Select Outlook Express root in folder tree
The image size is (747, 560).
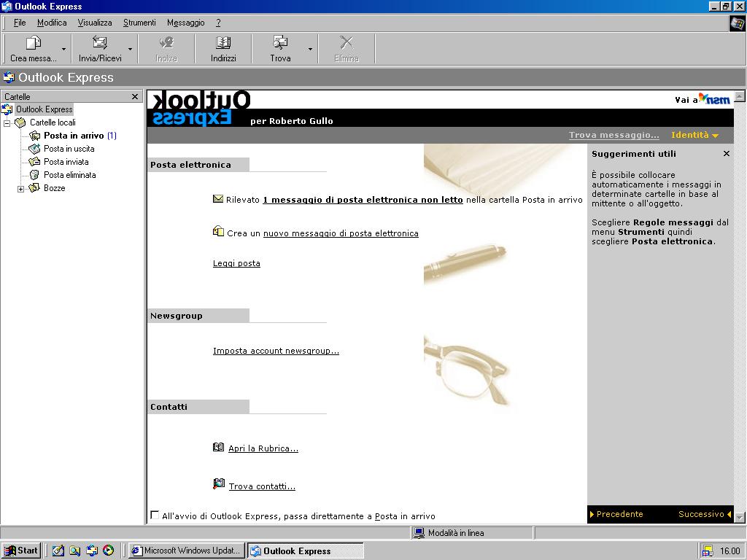point(44,109)
